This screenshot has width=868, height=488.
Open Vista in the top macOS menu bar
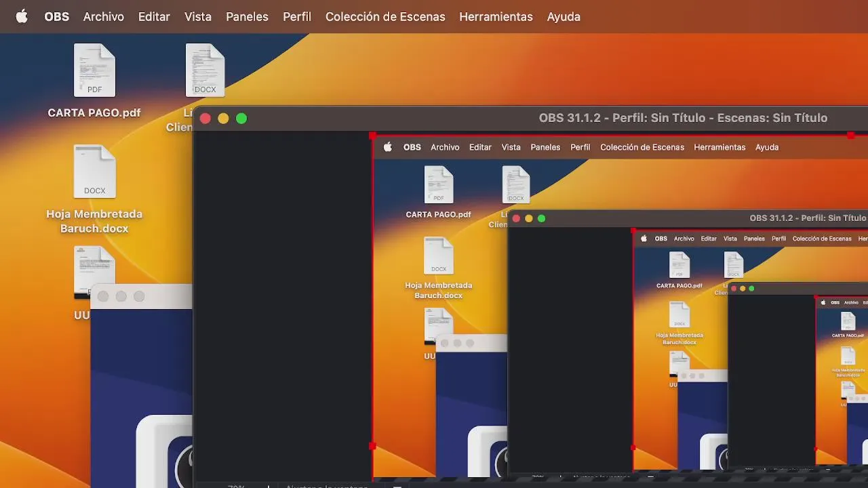point(198,17)
